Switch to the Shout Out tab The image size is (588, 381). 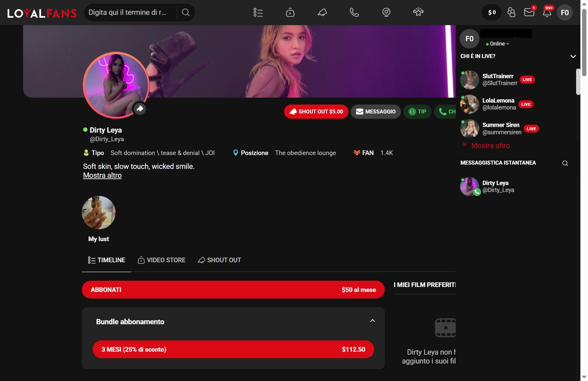(219, 260)
